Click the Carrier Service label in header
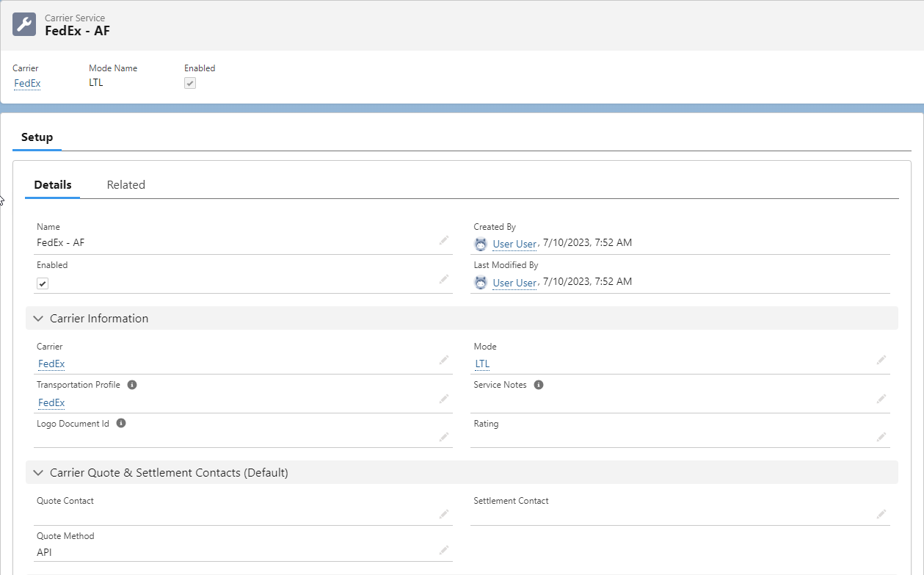 75,18
